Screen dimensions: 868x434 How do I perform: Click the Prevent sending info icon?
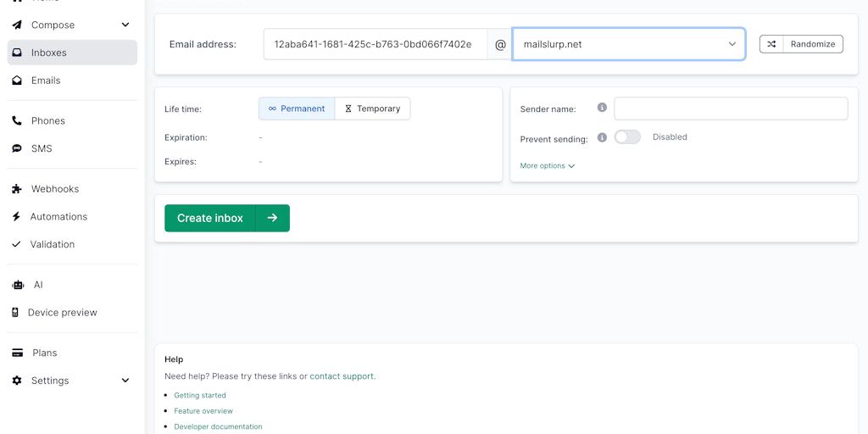(602, 137)
